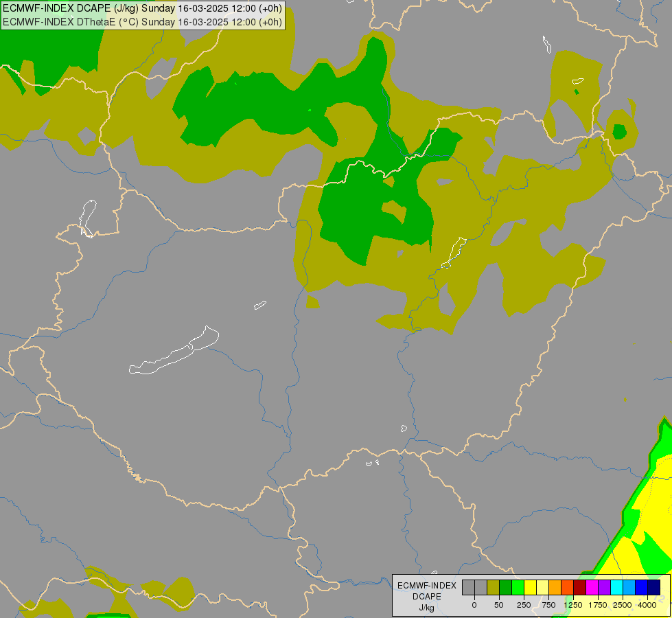Click the red-orange legend swatch
The height and width of the screenshot is (618, 672).
pyautogui.click(x=568, y=587)
